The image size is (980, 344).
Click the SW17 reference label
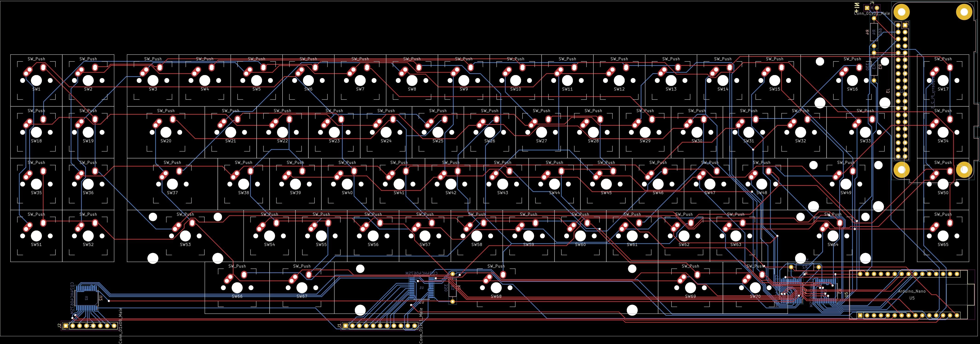(943, 89)
